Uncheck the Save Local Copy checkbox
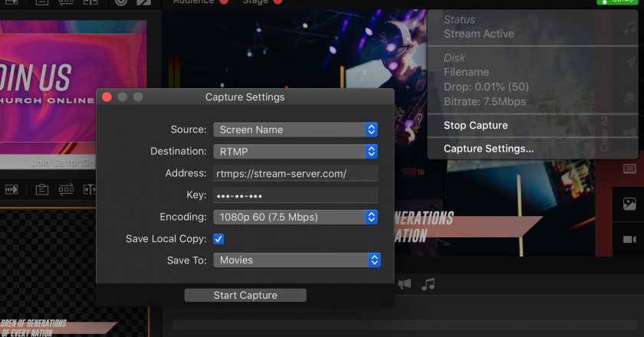This screenshot has width=644, height=337. pos(219,239)
